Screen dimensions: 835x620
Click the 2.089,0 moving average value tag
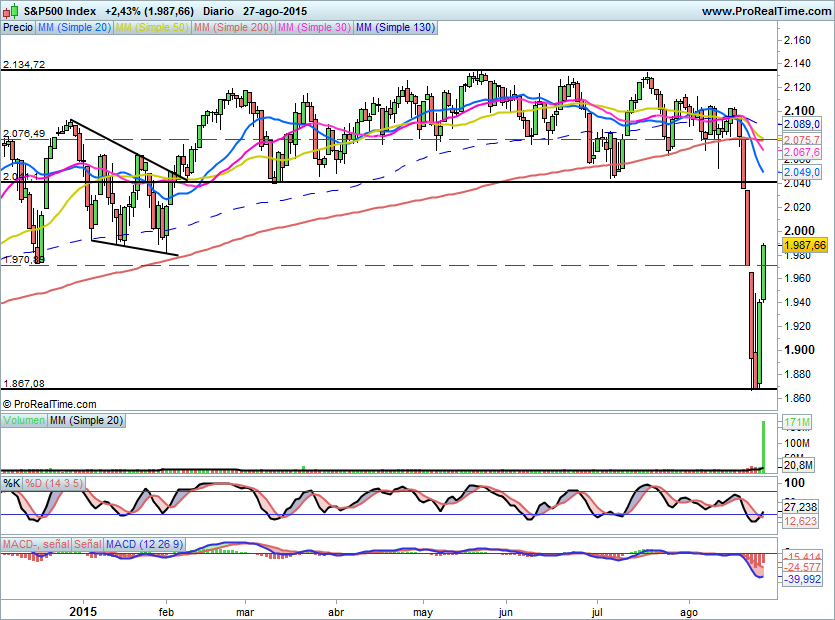[802, 124]
